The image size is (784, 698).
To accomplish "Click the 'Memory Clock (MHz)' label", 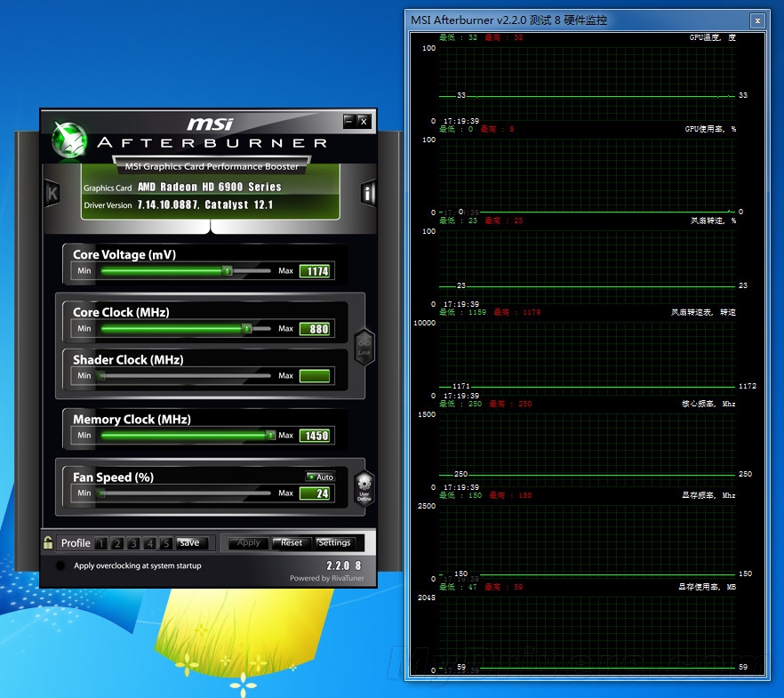I will 132,419.
